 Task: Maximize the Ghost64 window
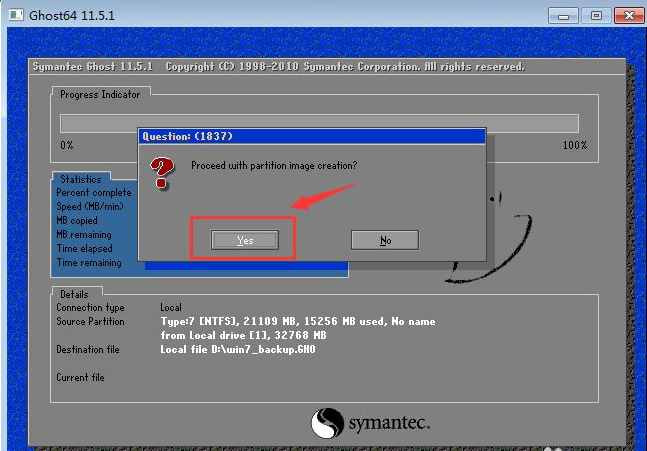coord(596,16)
